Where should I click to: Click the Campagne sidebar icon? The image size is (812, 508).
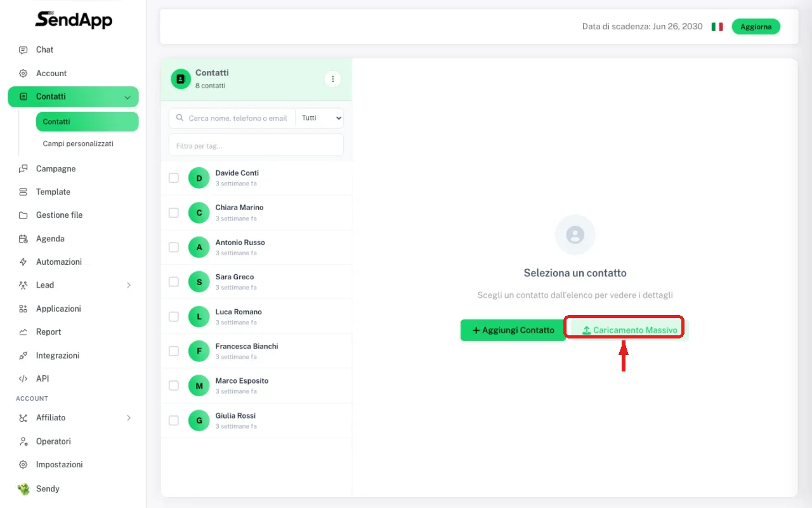pos(23,168)
